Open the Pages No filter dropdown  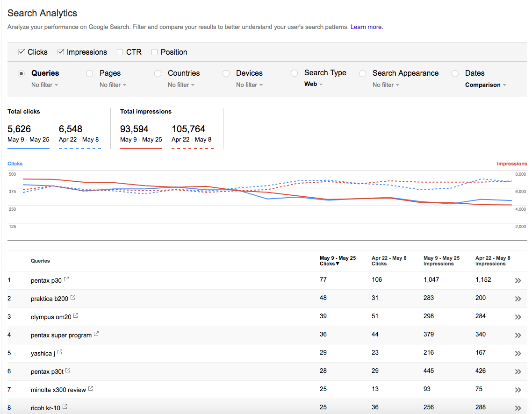point(113,85)
